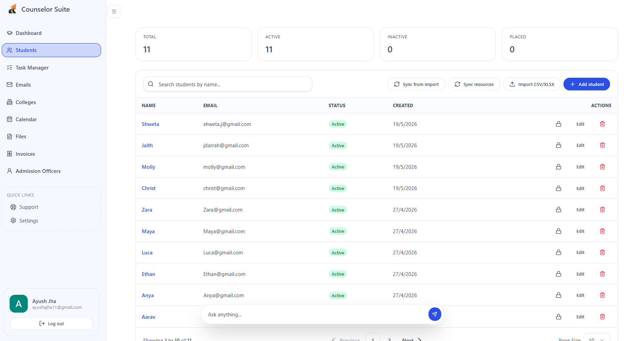Open the Dashboard menu item
Screen dimensions: 644x341
[x=51, y=33]
